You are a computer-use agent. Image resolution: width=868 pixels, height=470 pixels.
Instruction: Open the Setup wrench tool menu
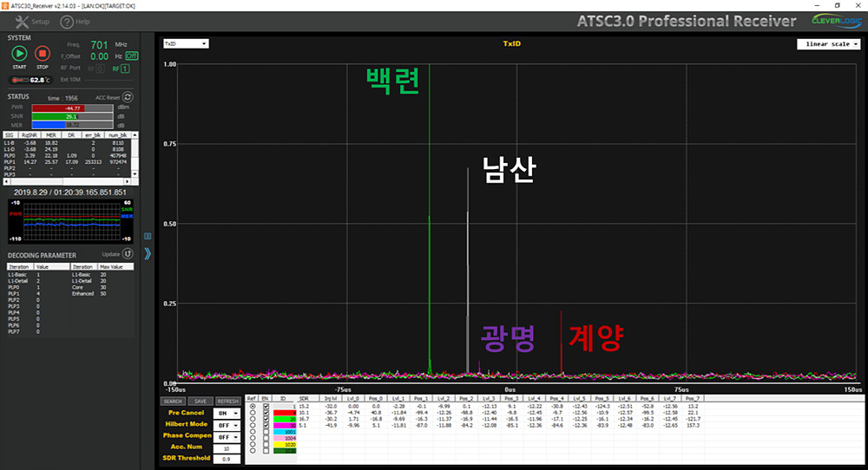[32, 22]
